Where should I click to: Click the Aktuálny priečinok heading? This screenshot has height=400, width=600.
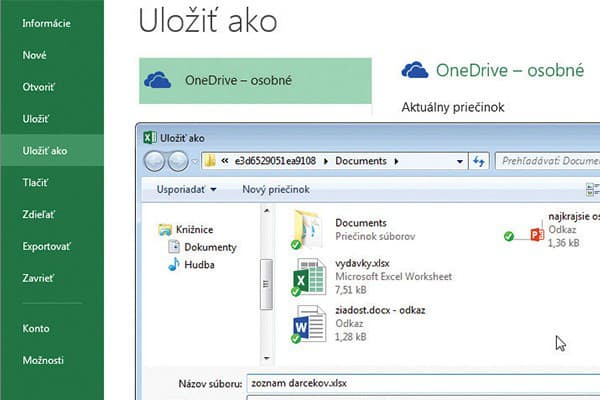click(453, 107)
